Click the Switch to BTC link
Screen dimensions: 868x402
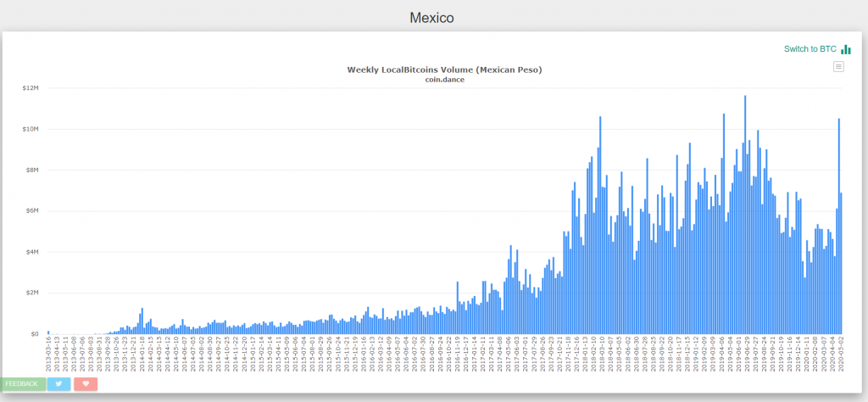tap(811, 49)
